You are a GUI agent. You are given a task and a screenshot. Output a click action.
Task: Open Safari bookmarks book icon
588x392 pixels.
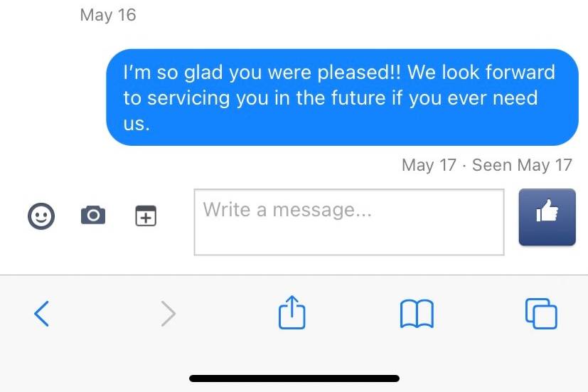point(417,314)
